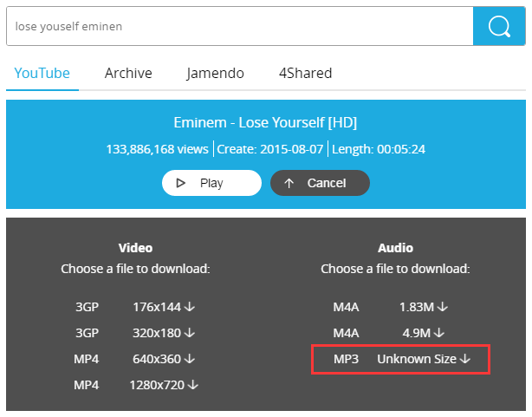This screenshot has width=532, height=417.
Task: Switch to the YouTube tab
Action: coord(42,73)
